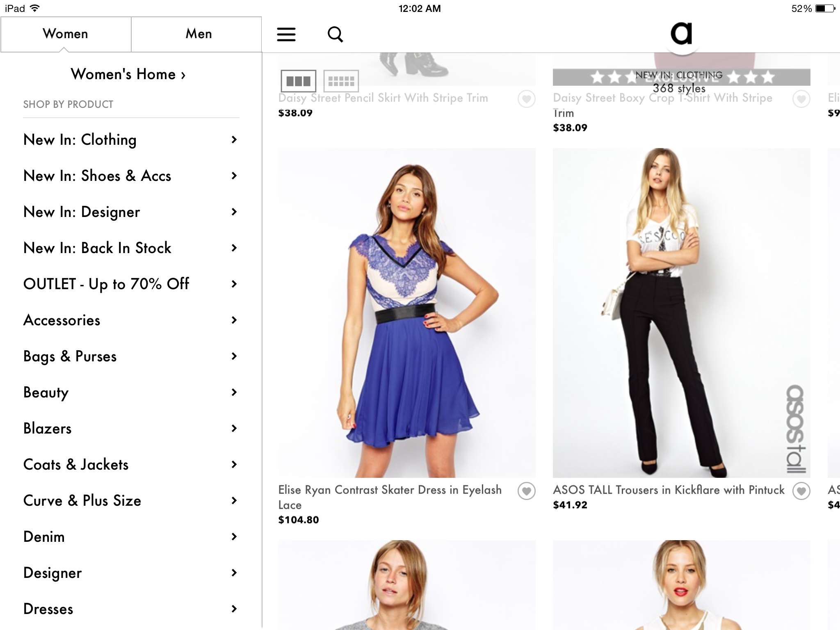Image resolution: width=840 pixels, height=630 pixels.
Task: Expand Denim chevron
Action: [x=234, y=537]
